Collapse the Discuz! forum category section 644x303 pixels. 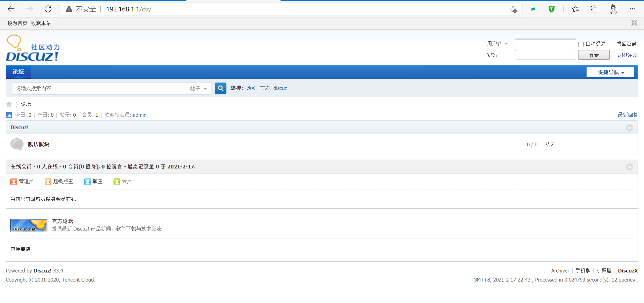(x=630, y=128)
